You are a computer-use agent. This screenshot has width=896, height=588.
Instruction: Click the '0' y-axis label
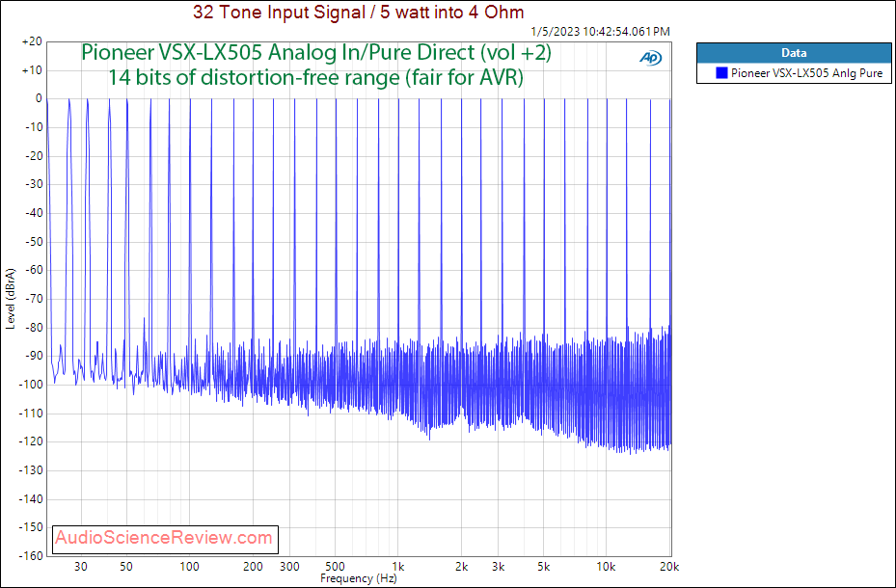point(39,98)
